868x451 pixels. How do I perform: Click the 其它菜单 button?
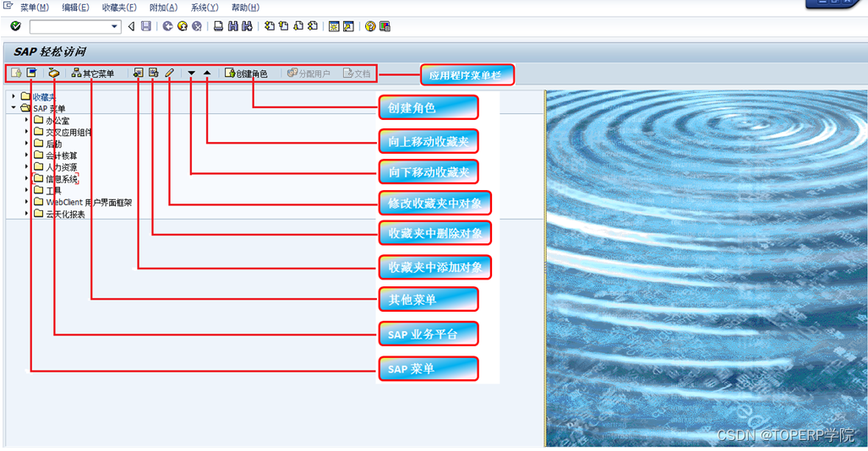[92, 73]
